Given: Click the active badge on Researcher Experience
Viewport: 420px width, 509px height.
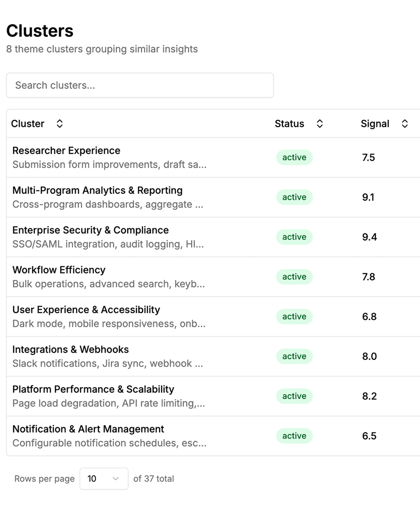Looking at the screenshot, I should coord(294,157).
